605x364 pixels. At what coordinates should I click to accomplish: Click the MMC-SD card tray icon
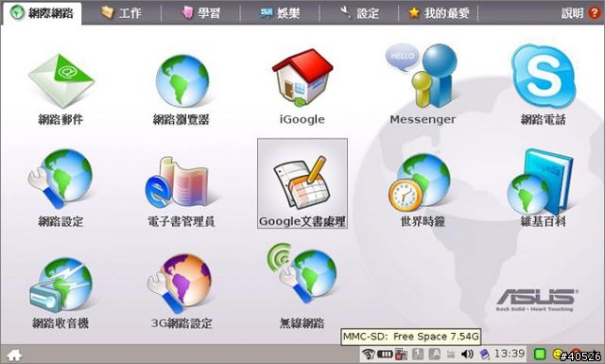pos(485,354)
